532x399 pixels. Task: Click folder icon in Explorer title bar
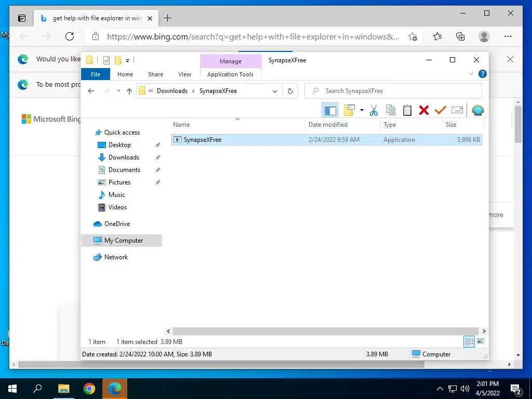point(89,60)
